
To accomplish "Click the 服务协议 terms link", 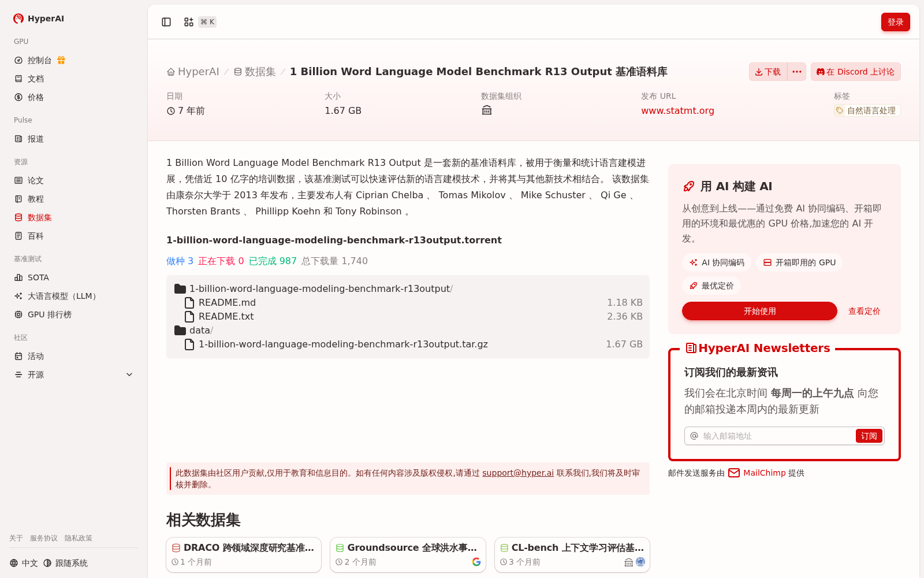I will 44,538.
